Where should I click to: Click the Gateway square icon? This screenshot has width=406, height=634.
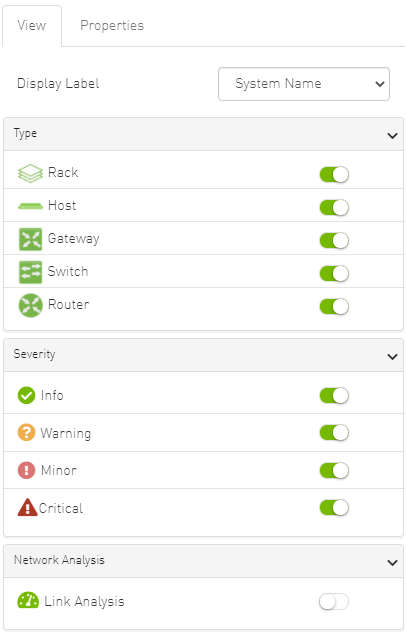(30, 239)
